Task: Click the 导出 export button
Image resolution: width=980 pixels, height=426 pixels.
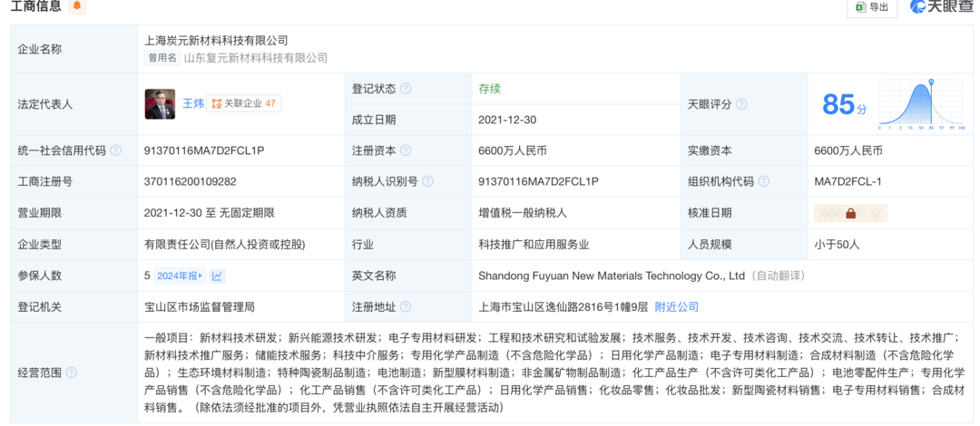Action: click(x=873, y=7)
